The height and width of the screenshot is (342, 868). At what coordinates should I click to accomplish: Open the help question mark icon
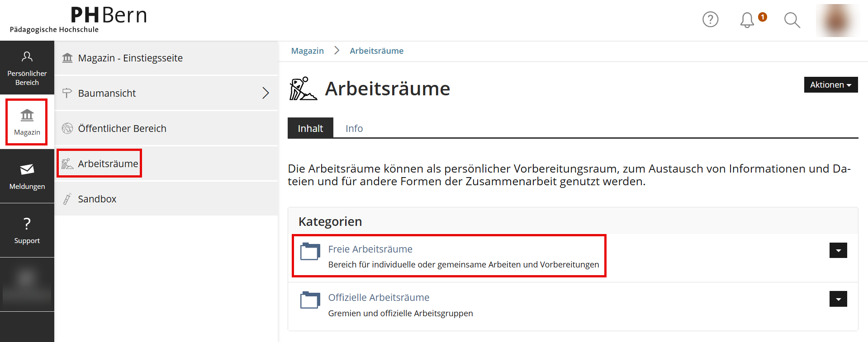[x=710, y=19]
